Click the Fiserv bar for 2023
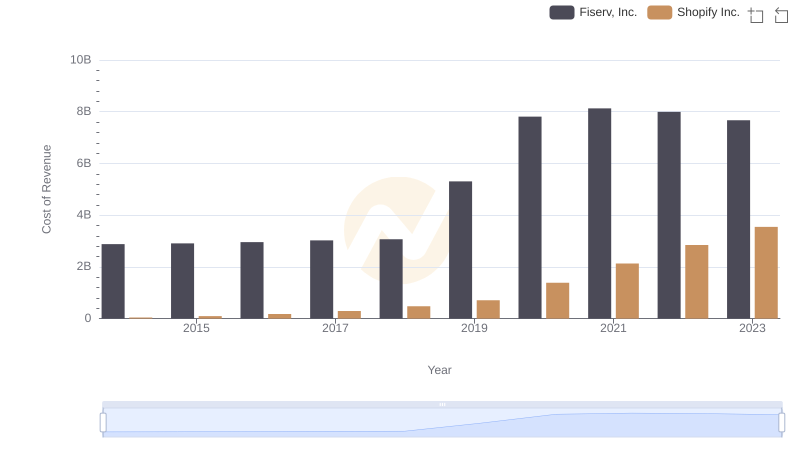800x461 pixels. [738, 219]
